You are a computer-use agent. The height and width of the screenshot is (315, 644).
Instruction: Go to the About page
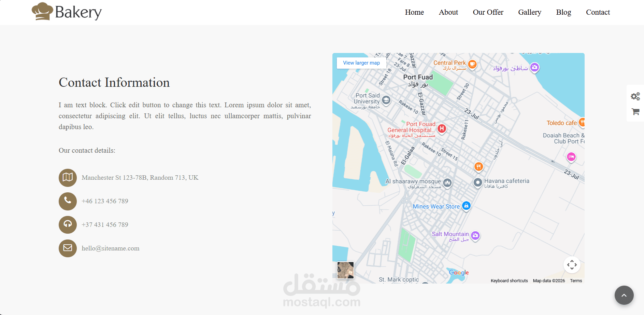[x=448, y=12]
